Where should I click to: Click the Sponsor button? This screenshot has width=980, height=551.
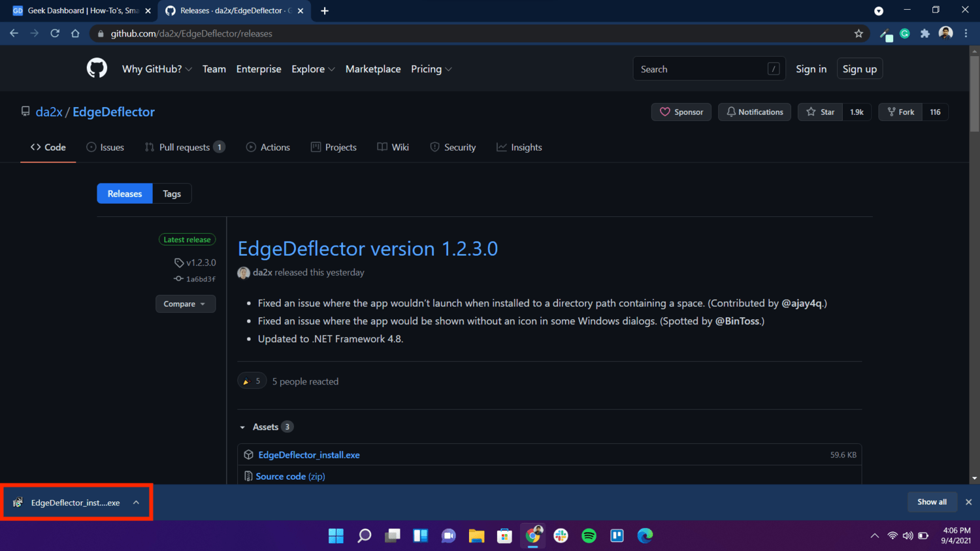click(681, 112)
